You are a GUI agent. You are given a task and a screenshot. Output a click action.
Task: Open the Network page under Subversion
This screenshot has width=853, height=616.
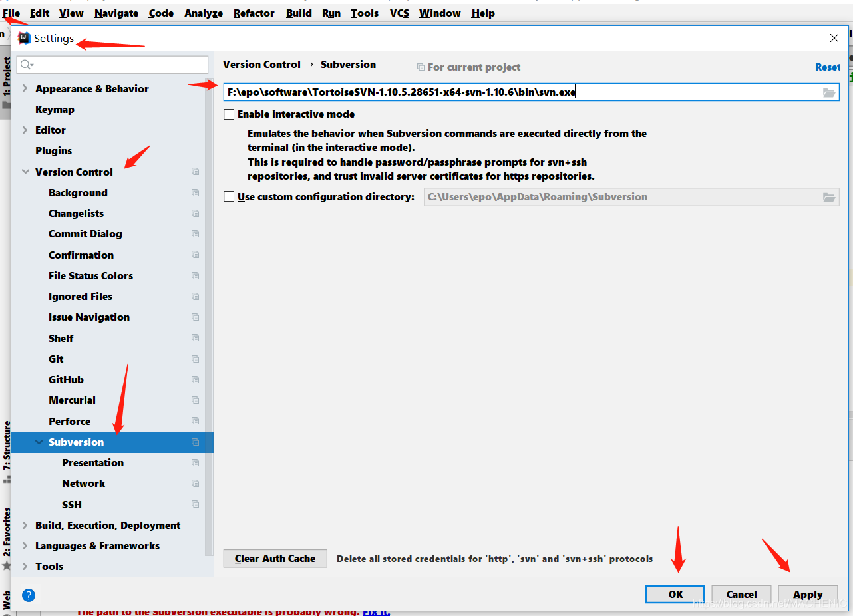(x=84, y=484)
